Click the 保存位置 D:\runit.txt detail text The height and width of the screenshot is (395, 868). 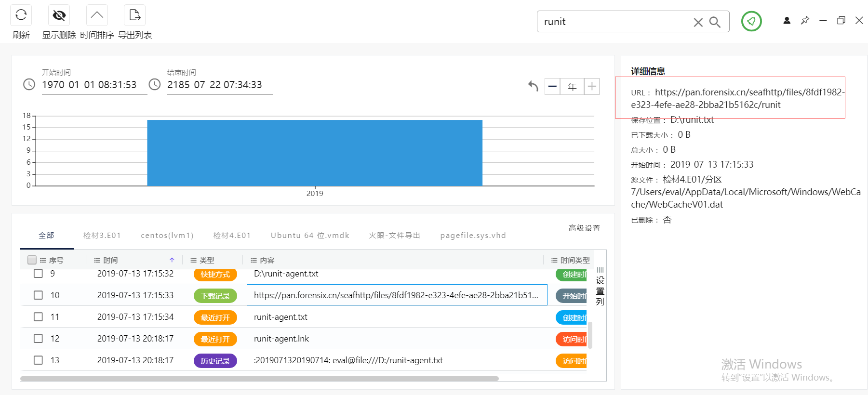click(x=672, y=120)
